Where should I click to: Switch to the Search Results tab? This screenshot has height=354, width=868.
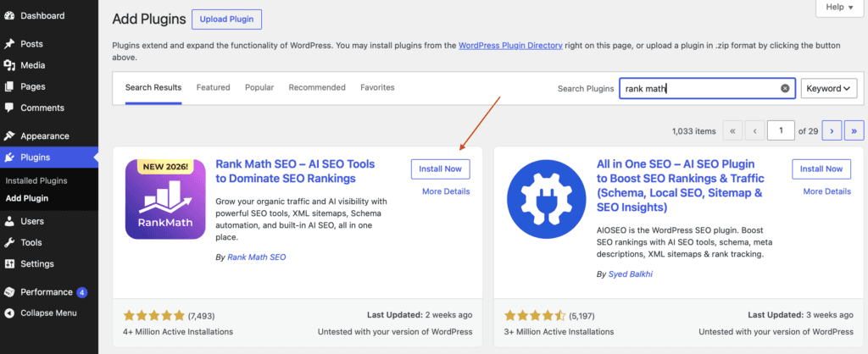pos(153,87)
